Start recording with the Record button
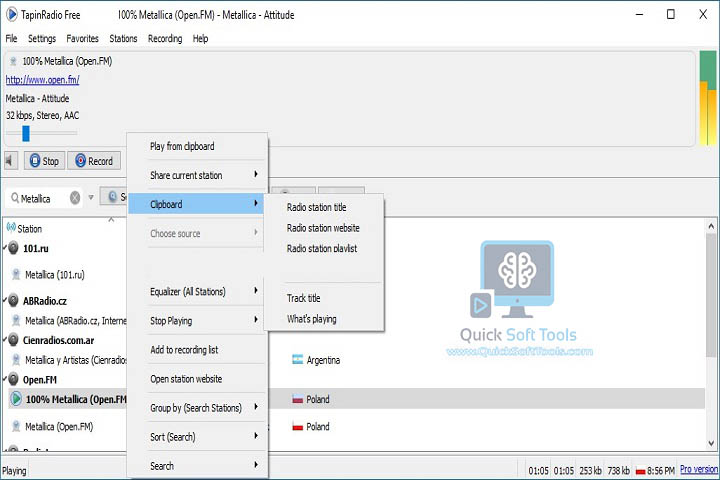The width and height of the screenshot is (720, 480). (x=94, y=161)
